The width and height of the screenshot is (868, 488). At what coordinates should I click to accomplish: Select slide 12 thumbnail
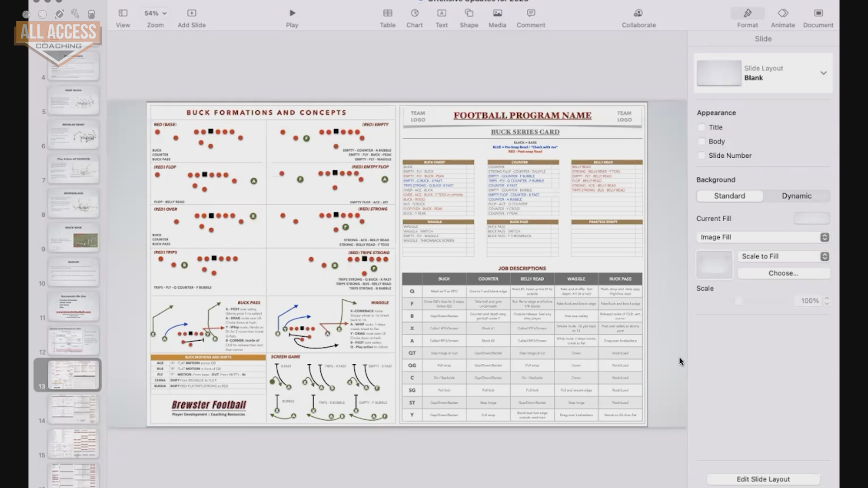[73, 341]
